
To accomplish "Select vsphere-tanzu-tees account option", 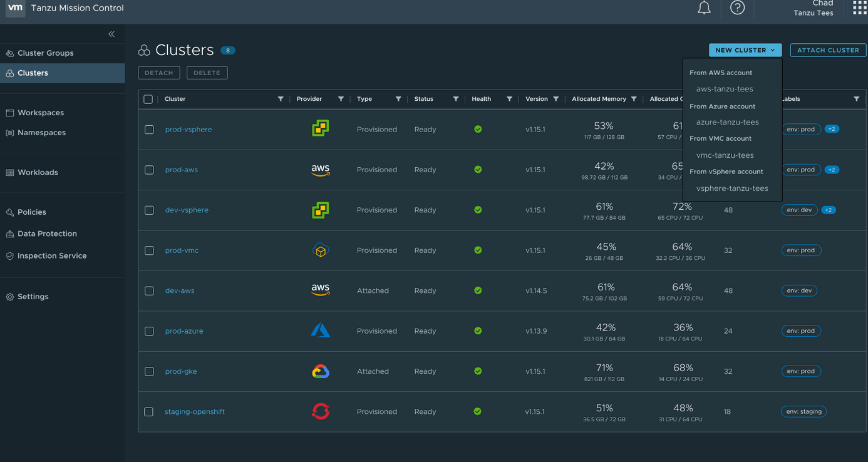I will [x=732, y=188].
